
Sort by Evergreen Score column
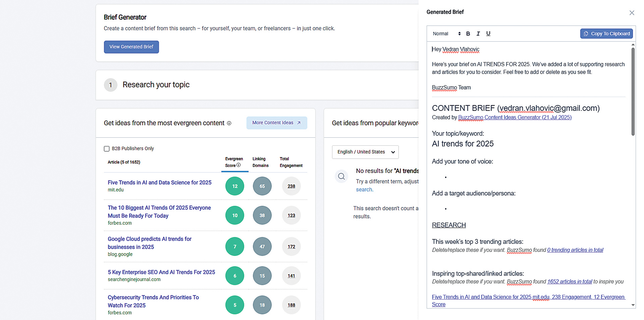point(234,162)
